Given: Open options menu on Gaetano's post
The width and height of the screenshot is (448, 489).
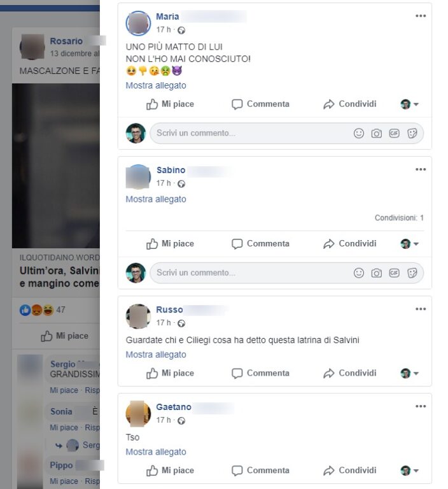Looking at the screenshot, I should 421,406.
